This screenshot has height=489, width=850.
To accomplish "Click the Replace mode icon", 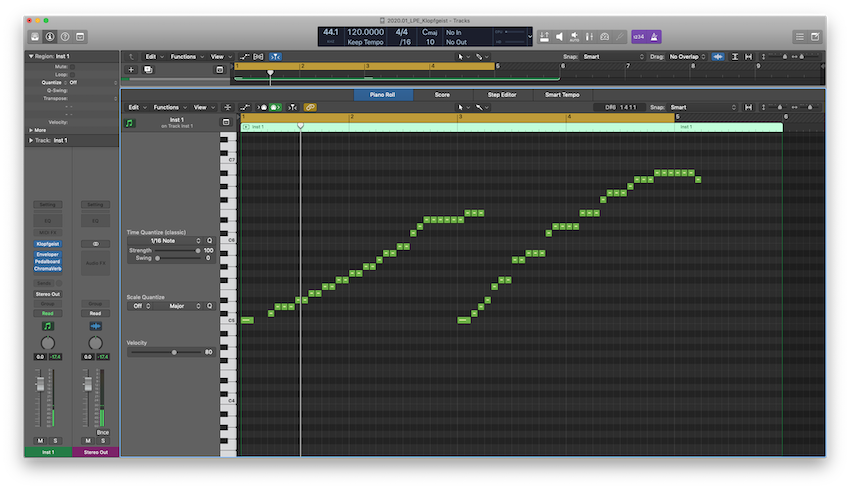I will point(544,37).
